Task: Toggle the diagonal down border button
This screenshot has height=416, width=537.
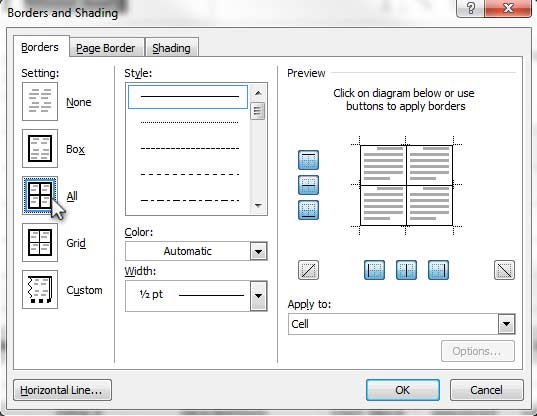Action: click(504, 270)
